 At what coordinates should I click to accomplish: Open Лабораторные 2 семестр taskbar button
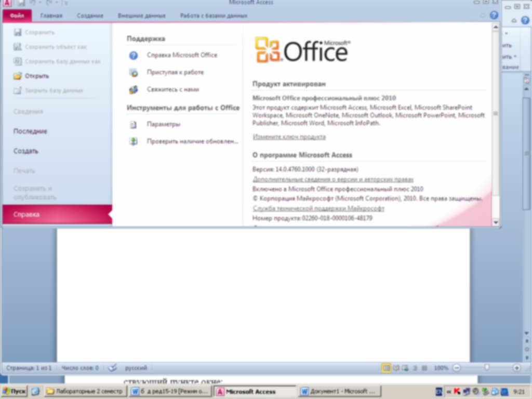point(86,392)
